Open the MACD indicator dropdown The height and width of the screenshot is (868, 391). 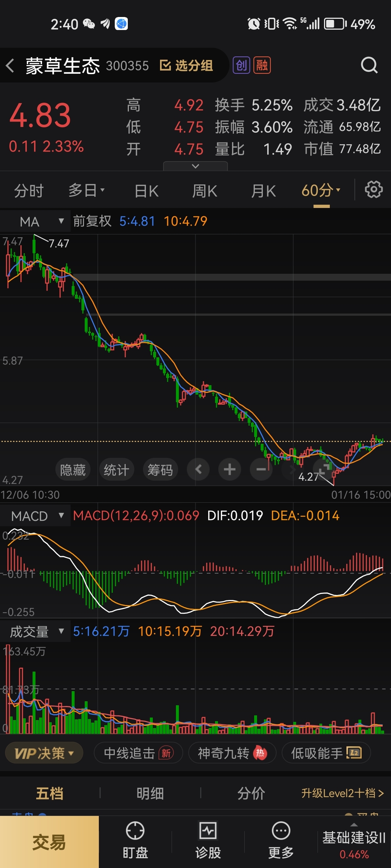[x=35, y=516]
